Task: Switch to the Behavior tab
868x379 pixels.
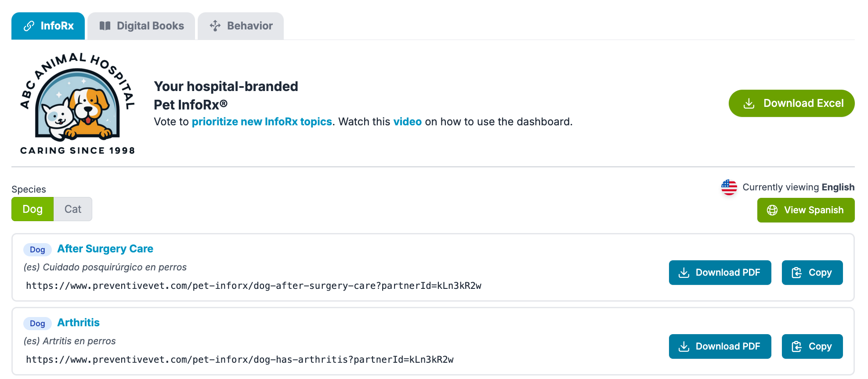Action: tap(241, 26)
